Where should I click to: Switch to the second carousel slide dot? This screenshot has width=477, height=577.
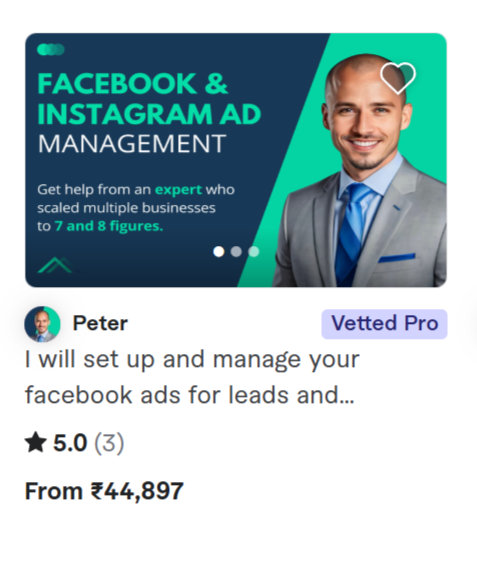click(x=236, y=252)
